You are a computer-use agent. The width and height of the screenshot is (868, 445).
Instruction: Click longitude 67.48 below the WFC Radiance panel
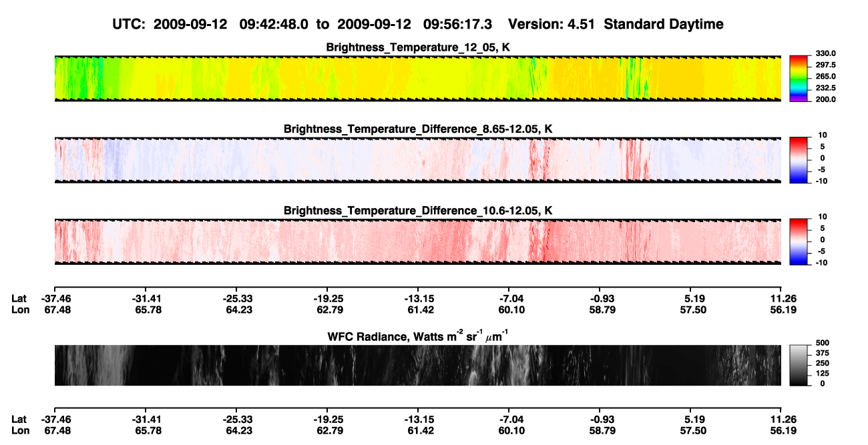coord(56,430)
